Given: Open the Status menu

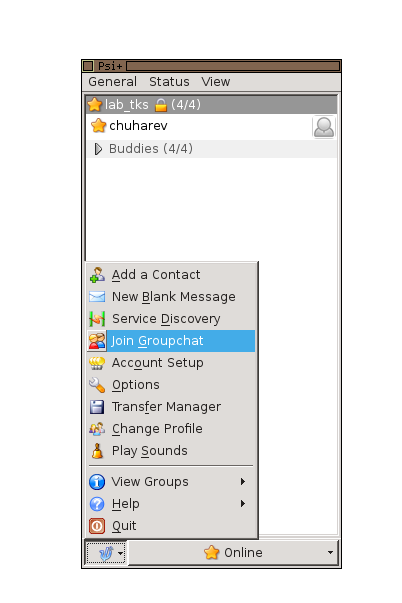Looking at the screenshot, I should [x=169, y=82].
